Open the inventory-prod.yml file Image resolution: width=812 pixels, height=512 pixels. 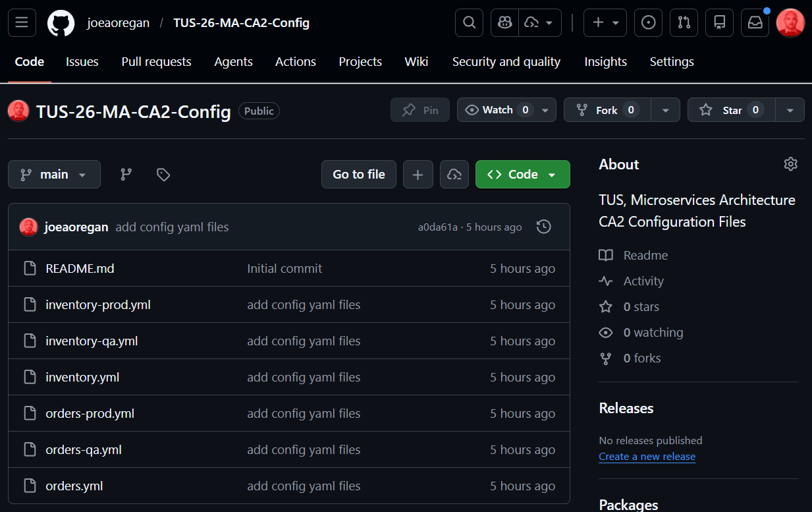[x=98, y=305]
